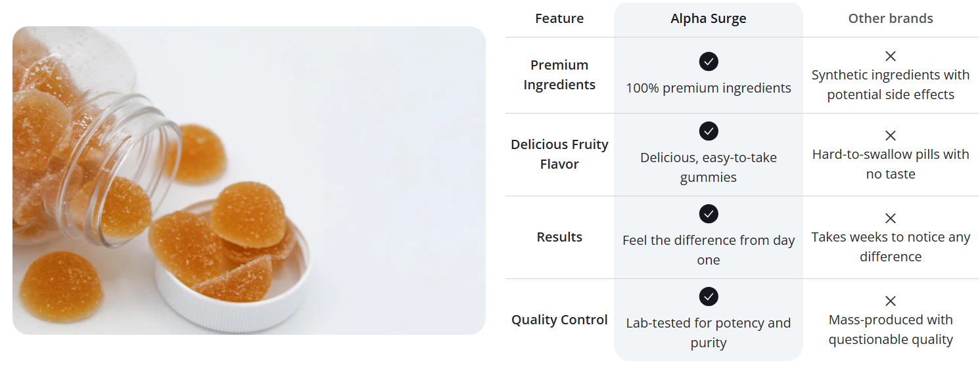The width and height of the screenshot is (980, 365).
Task: Click the X icon above Hard-to-swallow pills
Action: [x=891, y=136]
